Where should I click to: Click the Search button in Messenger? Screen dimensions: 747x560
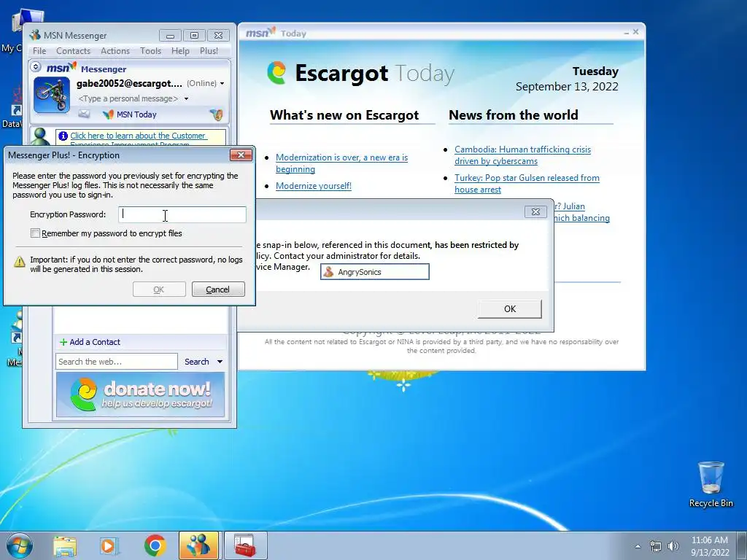coord(197,362)
